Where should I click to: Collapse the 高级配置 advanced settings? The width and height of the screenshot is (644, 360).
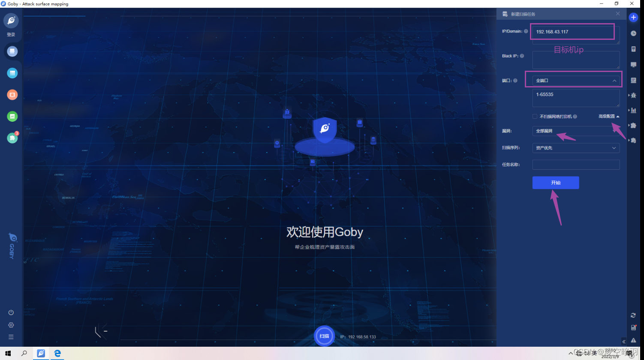click(609, 117)
